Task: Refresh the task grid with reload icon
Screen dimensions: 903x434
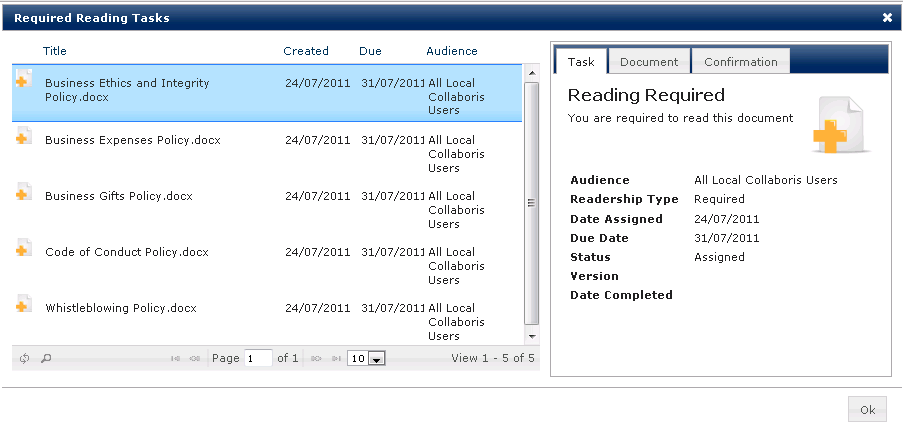Action: [x=25, y=358]
